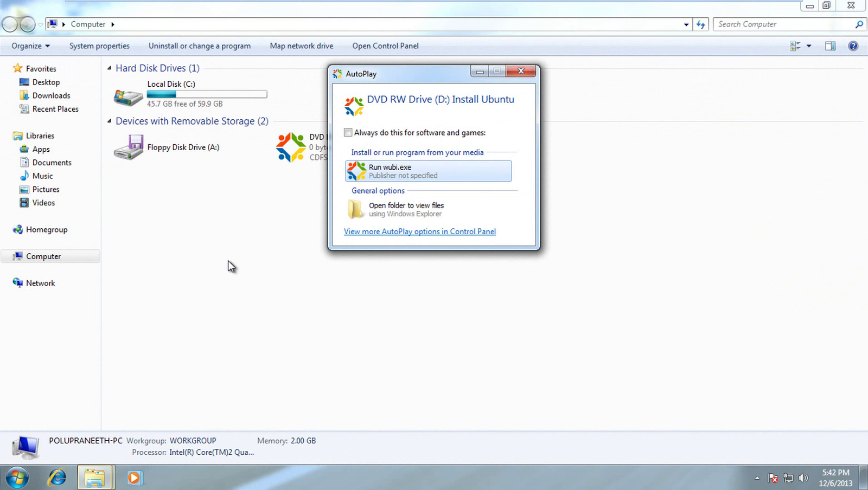The image size is (868, 490).
Task: Select Computer in the navigation pane
Action: (x=50, y=256)
